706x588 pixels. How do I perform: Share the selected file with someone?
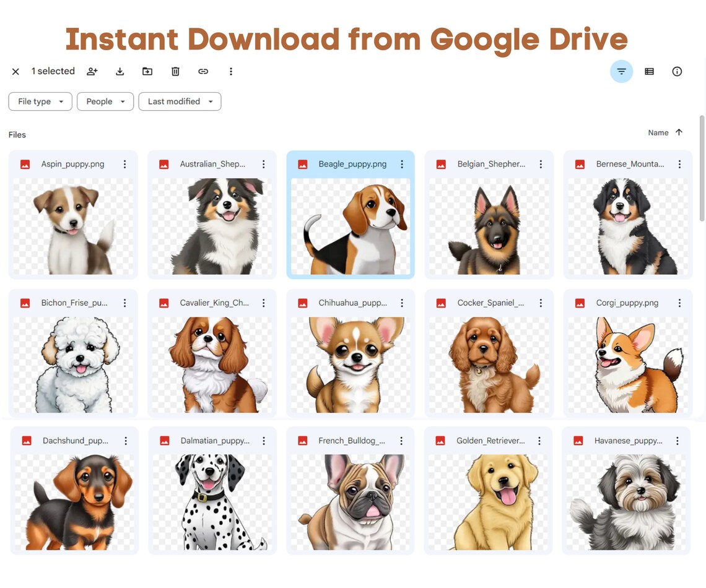click(x=92, y=71)
